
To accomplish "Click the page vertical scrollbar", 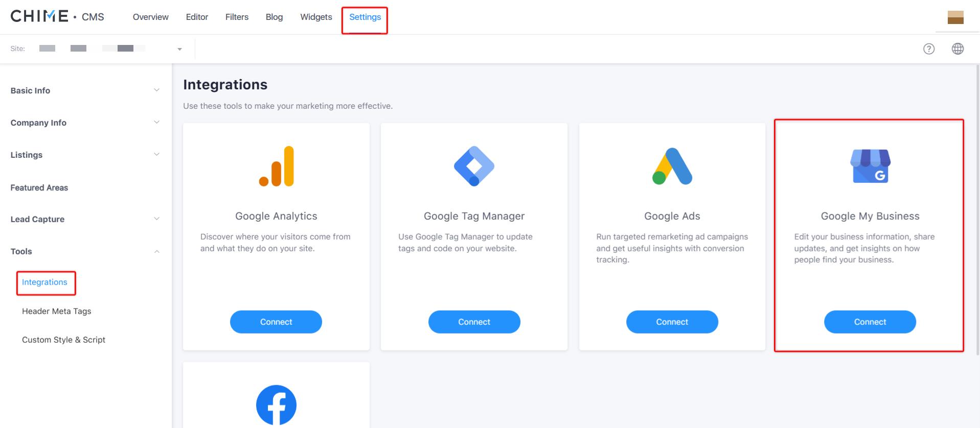I will click(x=977, y=209).
